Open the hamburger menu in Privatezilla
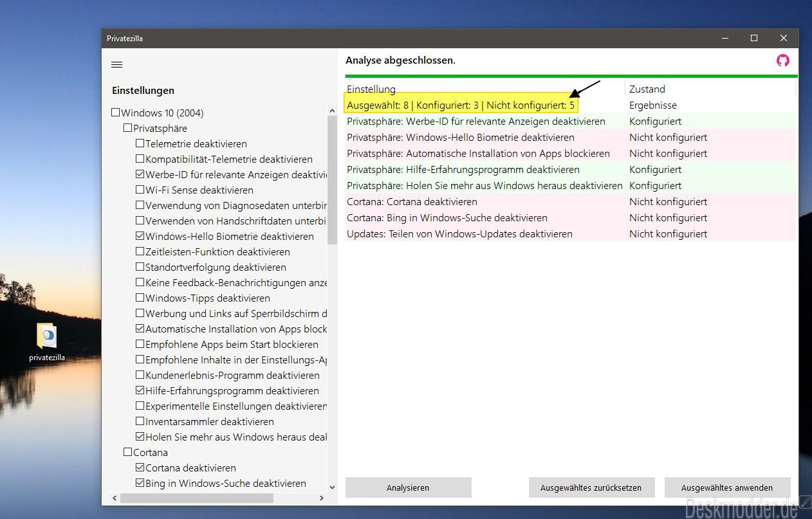The image size is (812, 519). [117, 64]
